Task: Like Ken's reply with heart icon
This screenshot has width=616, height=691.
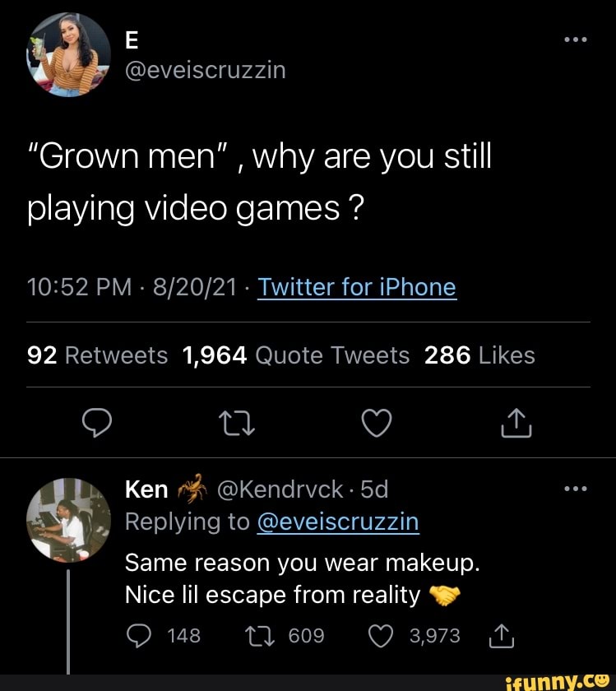Action: [x=378, y=636]
